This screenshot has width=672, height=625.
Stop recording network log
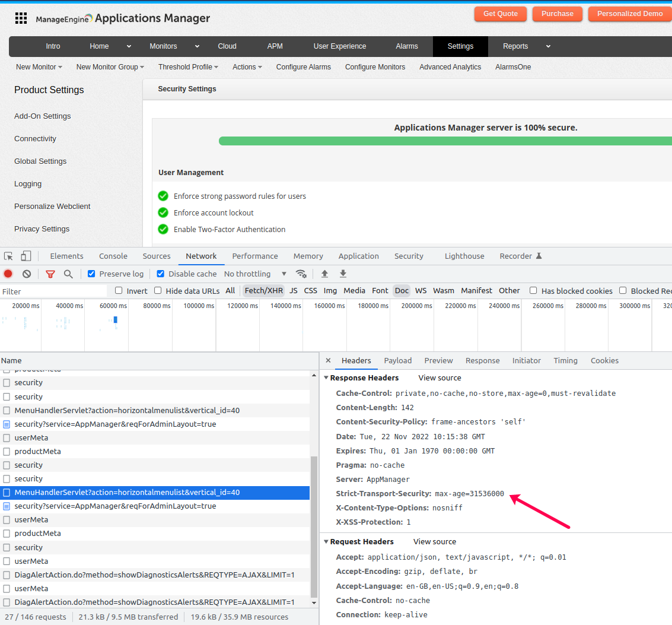coord(8,274)
